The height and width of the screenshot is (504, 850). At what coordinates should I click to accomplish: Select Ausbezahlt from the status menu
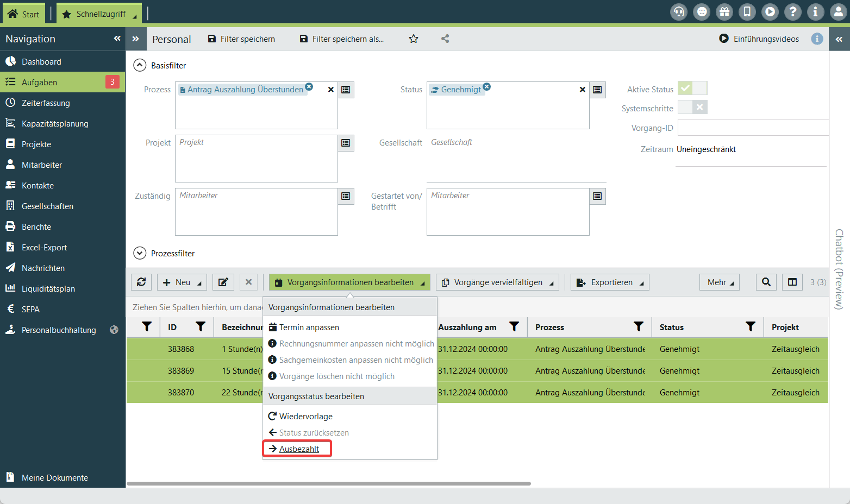pos(298,449)
